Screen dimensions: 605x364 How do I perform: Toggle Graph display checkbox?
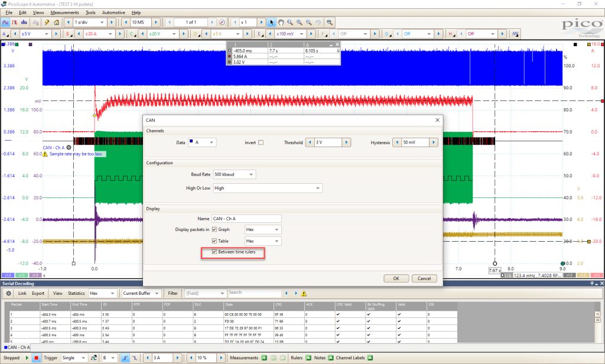214,229
